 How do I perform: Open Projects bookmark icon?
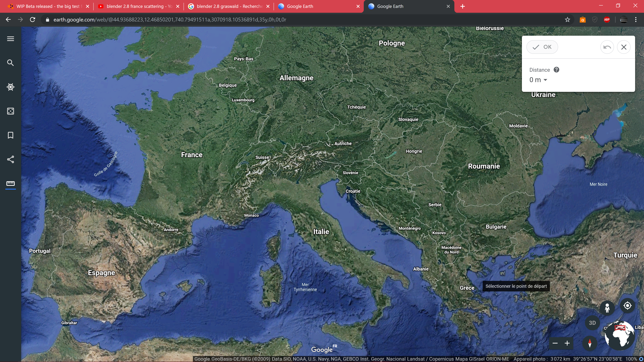11,135
